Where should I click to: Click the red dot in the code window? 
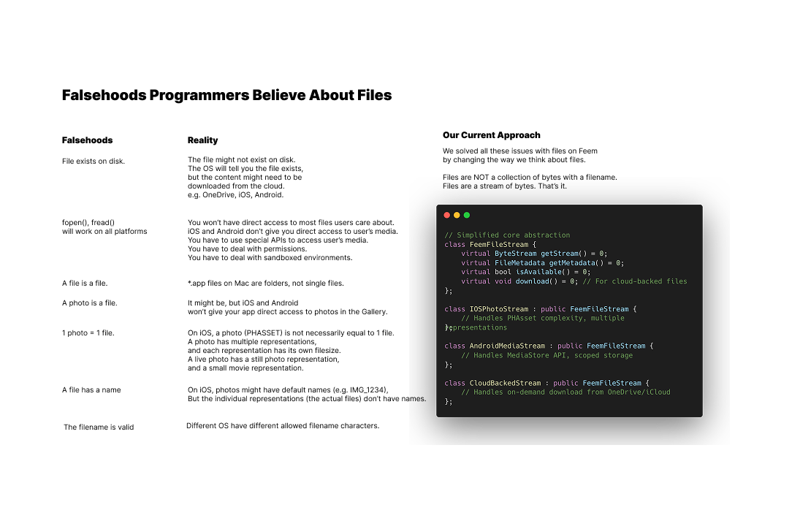(x=446, y=216)
